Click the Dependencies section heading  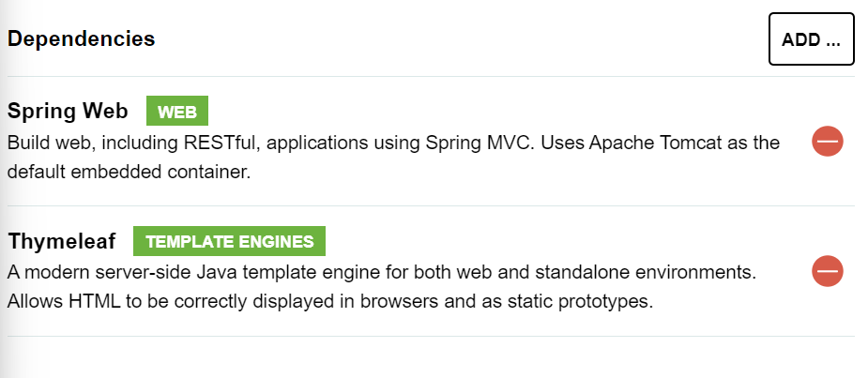tap(82, 38)
